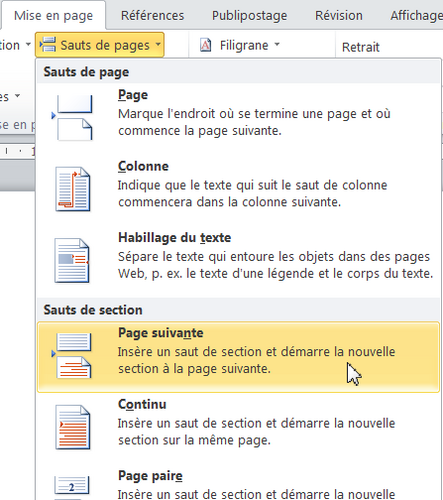The width and height of the screenshot is (443, 500).
Task: Click the Page suivante section icon
Action: [x=72, y=355]
